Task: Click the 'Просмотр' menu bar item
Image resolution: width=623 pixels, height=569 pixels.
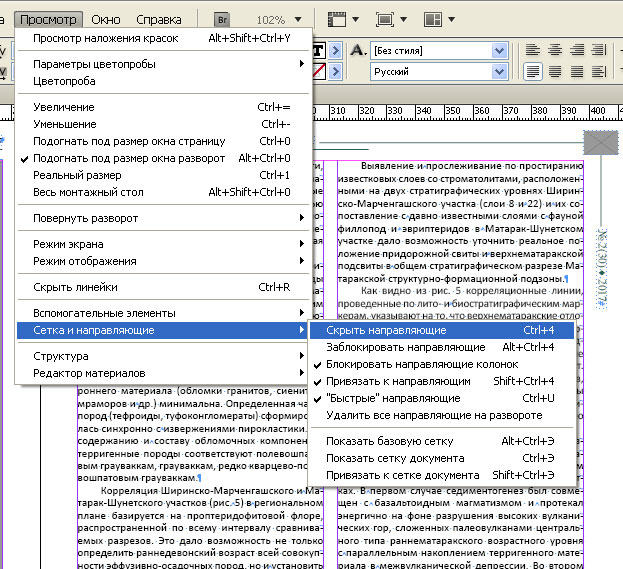Action: point(48,19)
